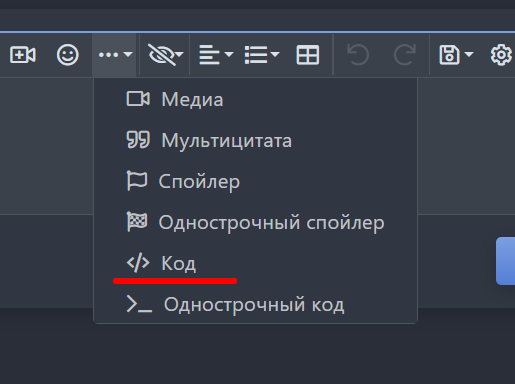Viewport: 515px width, 384px height.
Task: Open the save draft floppy dropdown
Action: [456, 55]
